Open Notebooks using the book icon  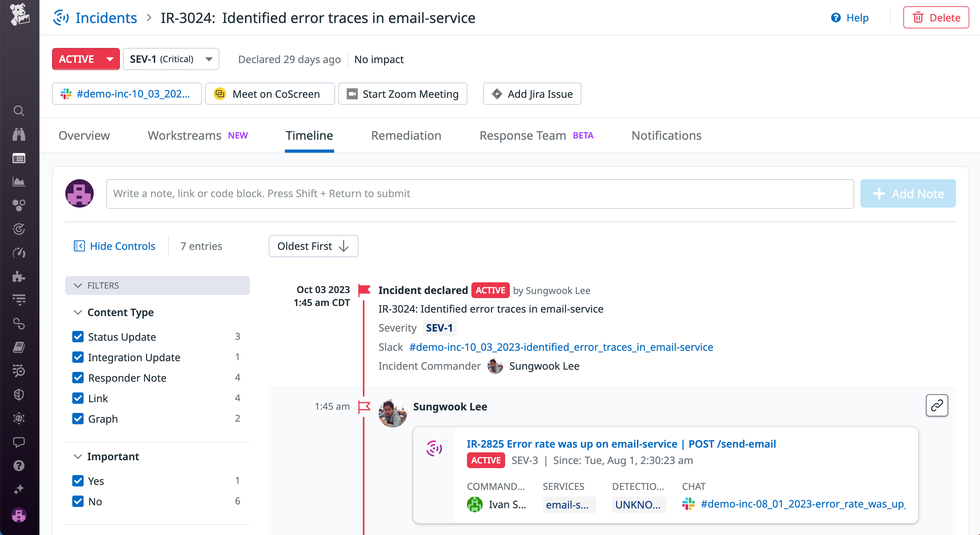pyautogui.click(x=19, y=347)
